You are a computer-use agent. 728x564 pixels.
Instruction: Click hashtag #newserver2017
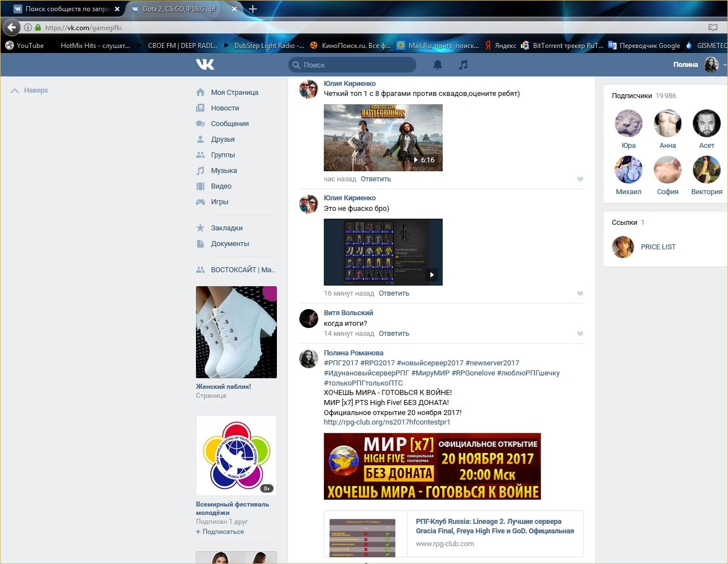[492, 363]
